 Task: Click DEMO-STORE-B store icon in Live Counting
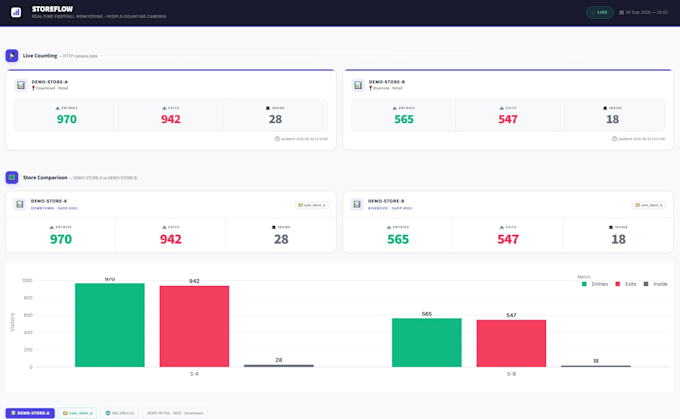[x=358, y=85]
